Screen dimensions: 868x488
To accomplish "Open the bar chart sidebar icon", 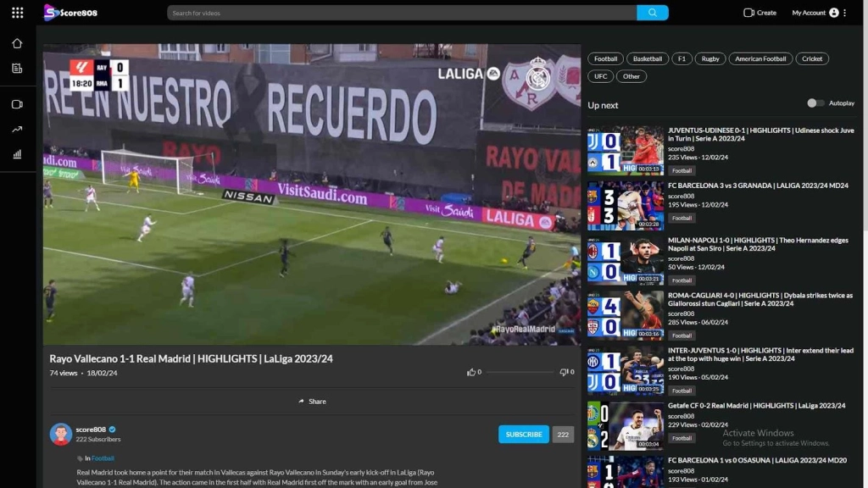I will (x=17, y=154).
